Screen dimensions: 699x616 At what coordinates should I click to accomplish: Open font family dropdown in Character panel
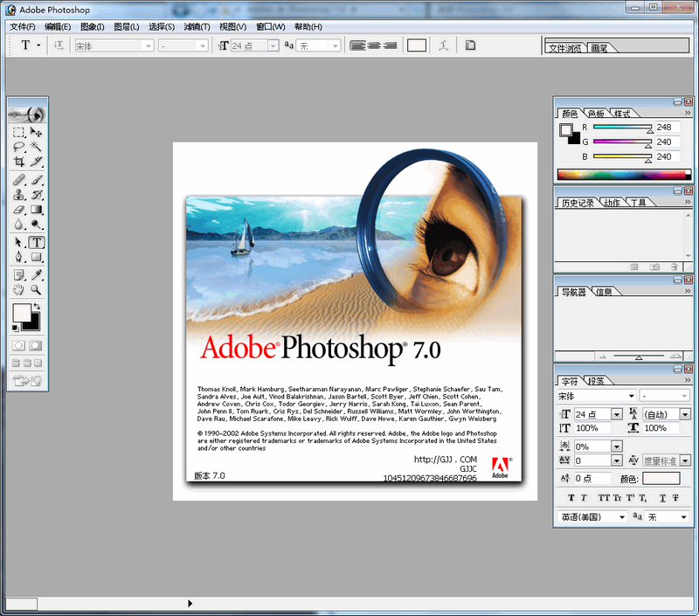click(x=630, y=396)
